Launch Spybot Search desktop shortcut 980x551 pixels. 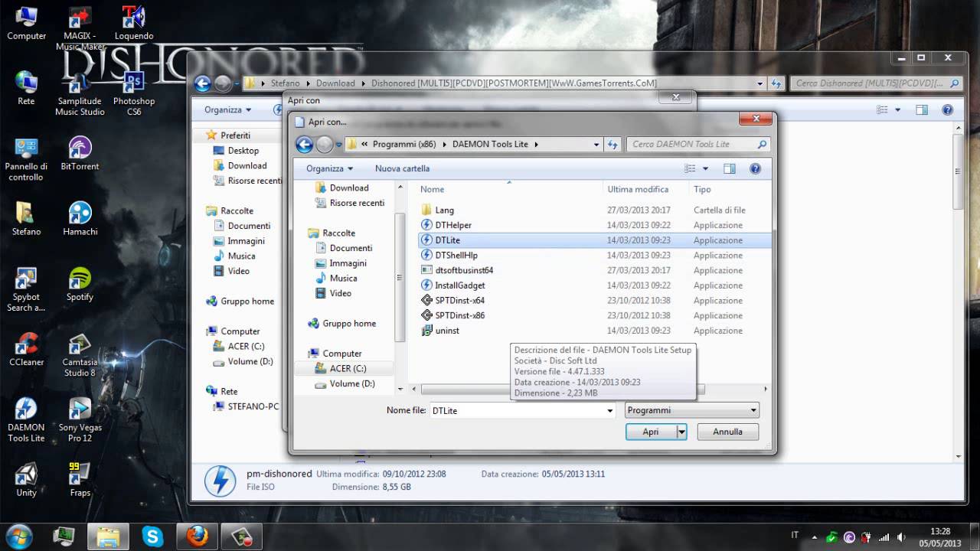[x=26, y=289]
